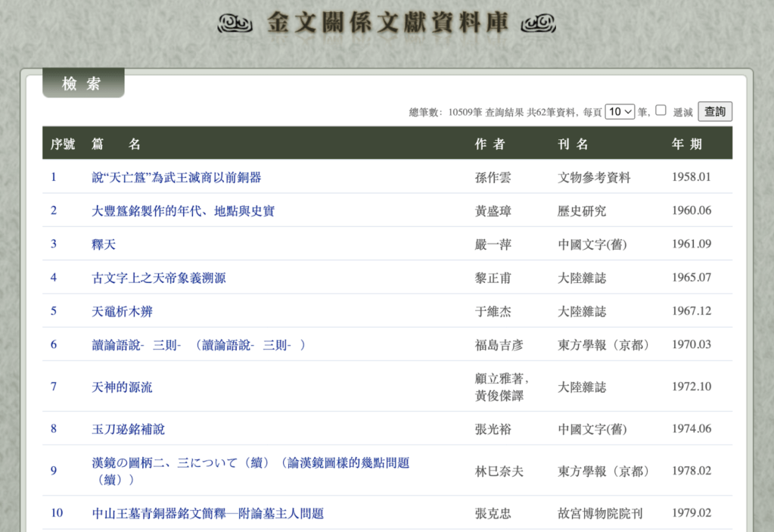Click sequence number 1 link

click(x=54, y=177)
